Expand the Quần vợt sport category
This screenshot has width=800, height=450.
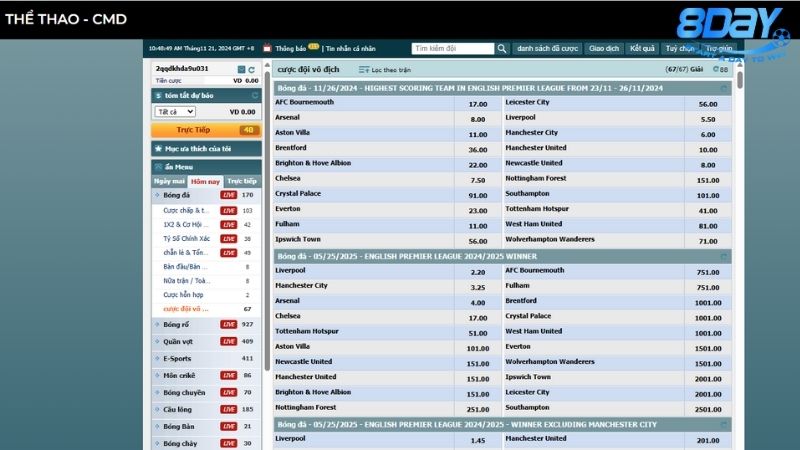coord(157,341)
